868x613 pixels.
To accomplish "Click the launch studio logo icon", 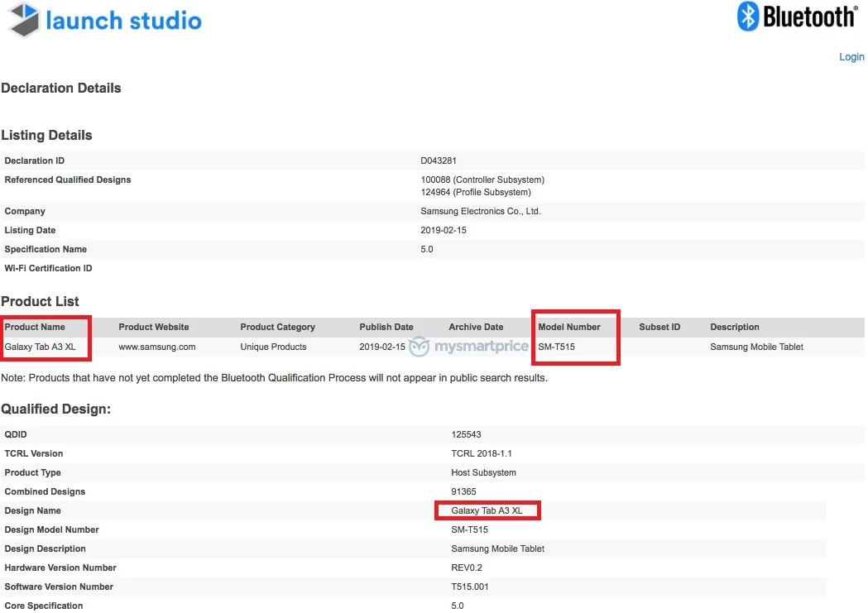I will point(24,19).
